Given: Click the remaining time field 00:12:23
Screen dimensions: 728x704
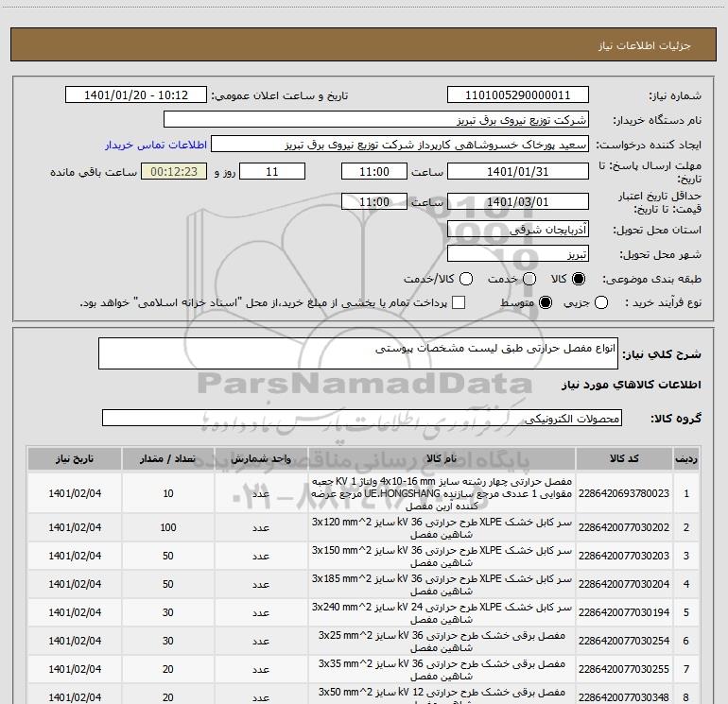Looking at the screenshot, I should [174, 171].
